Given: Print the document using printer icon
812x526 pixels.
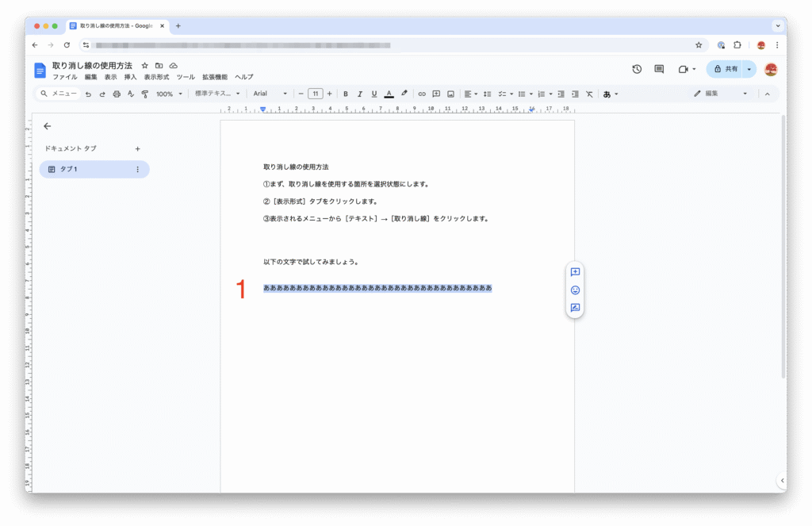Looking at the screenshot, I should 117,94.
